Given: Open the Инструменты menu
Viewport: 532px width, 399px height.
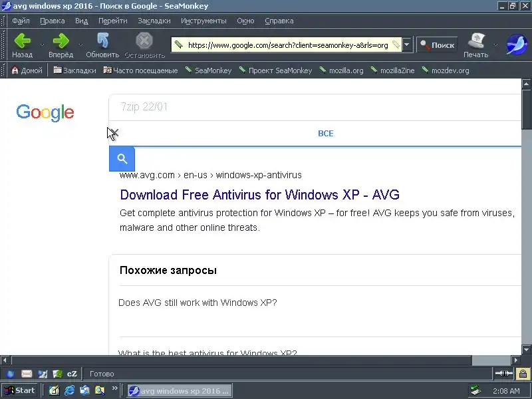Looking at the screenshot, I should pyautogui.click(x=203, y=21).
